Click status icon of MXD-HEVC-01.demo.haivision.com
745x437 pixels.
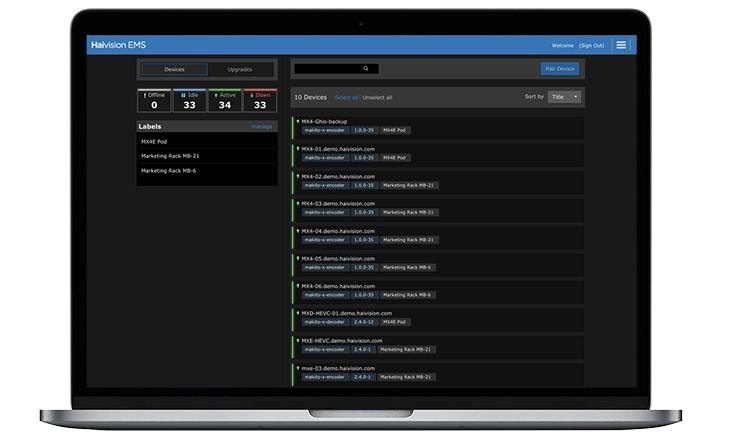(x=298, y=314)
